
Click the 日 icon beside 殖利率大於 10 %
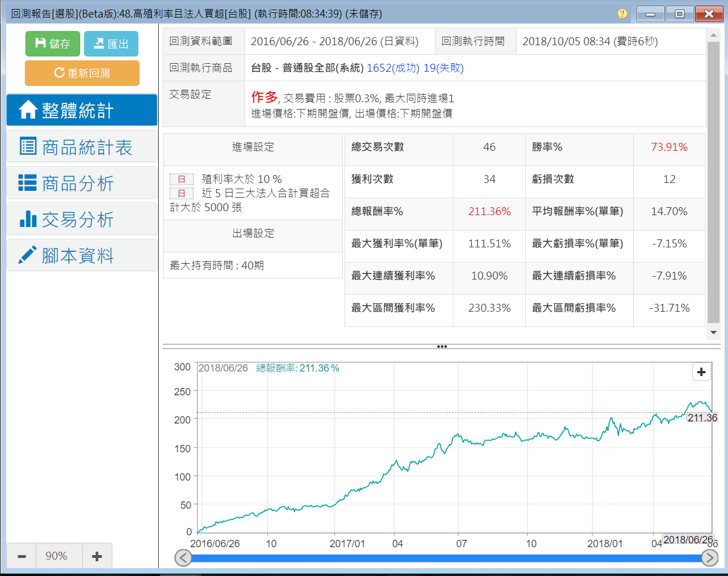181,180
